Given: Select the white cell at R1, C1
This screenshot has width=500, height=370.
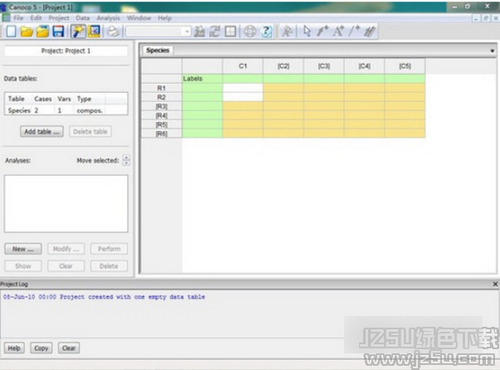Looking at the screenshot, I should [x=243, y=88].
